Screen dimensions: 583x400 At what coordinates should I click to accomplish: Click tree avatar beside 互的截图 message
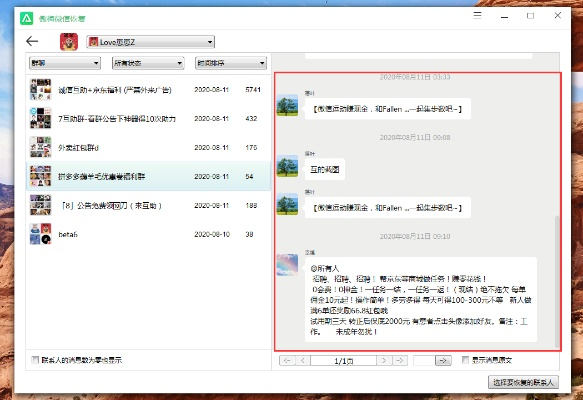[287, 166]
